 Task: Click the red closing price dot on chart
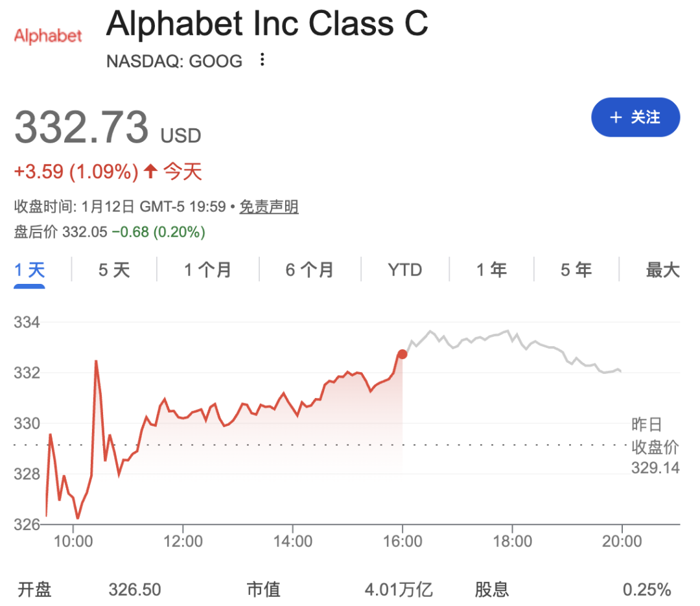[x=402, y=354]
